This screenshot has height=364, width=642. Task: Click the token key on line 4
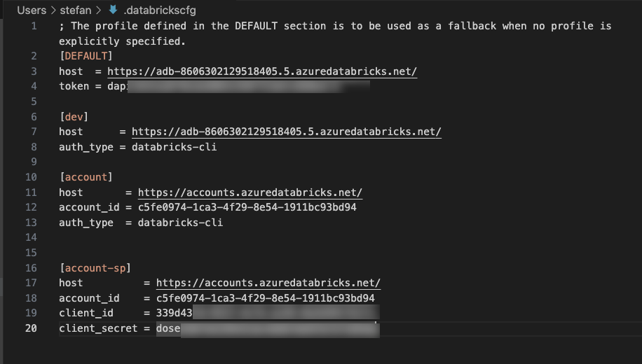click(74, 86)
